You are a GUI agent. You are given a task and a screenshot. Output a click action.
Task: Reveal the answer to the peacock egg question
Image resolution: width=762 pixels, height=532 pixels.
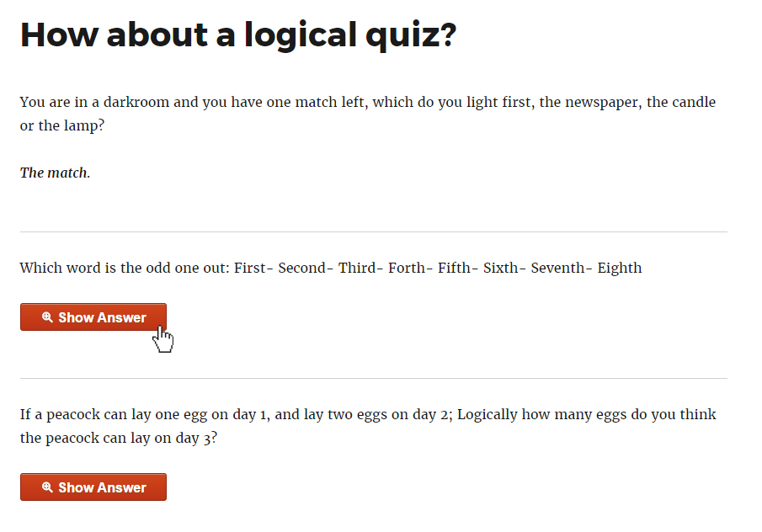[93, 487]
